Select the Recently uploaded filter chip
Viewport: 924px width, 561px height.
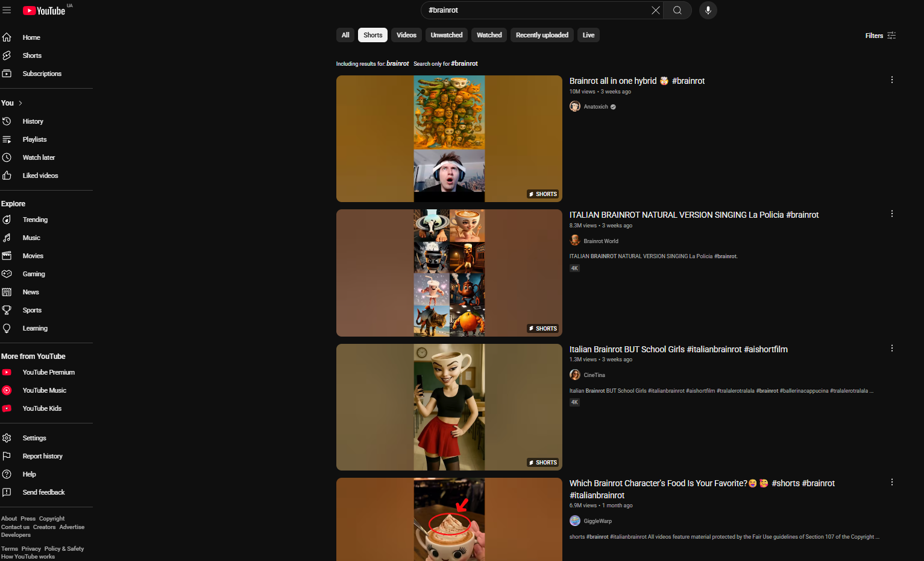[x=542, y=35]
